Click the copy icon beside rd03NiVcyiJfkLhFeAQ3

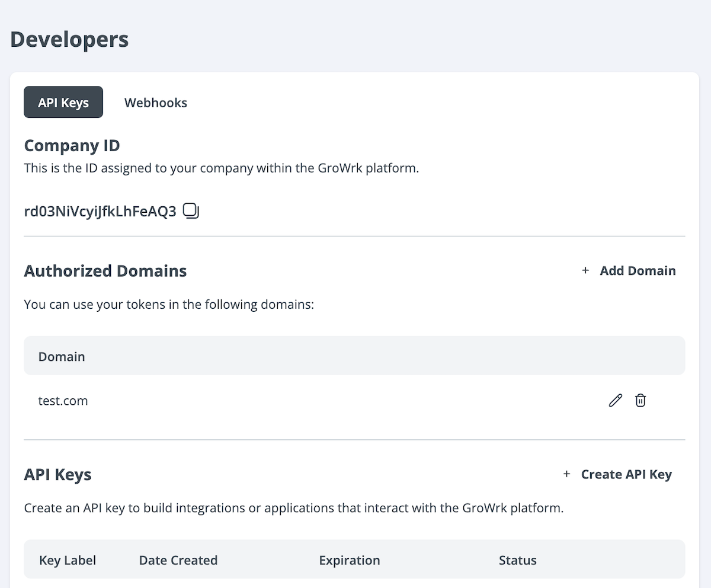point(191,210)
